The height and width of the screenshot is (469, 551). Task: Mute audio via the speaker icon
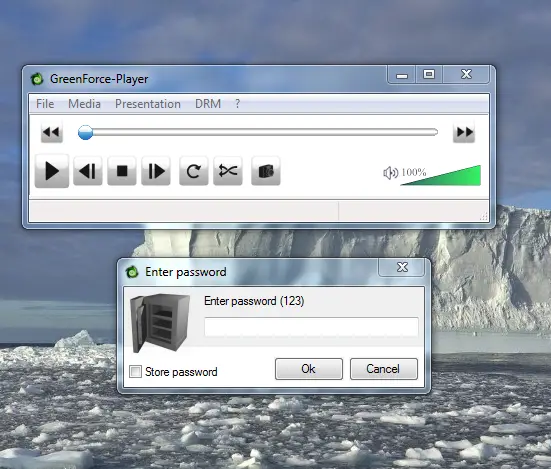[x=390, y=173]
